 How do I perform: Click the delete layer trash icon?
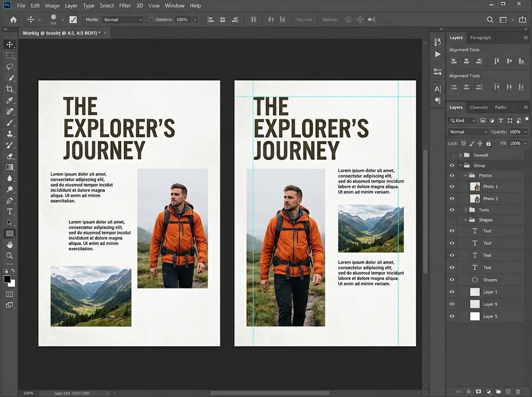518,392
